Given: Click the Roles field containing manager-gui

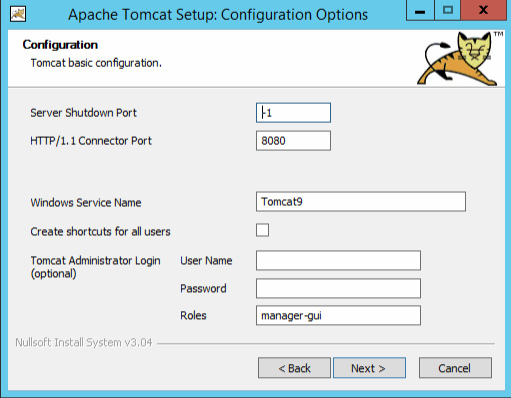Looking at the screenshot, I should (338, 315).
